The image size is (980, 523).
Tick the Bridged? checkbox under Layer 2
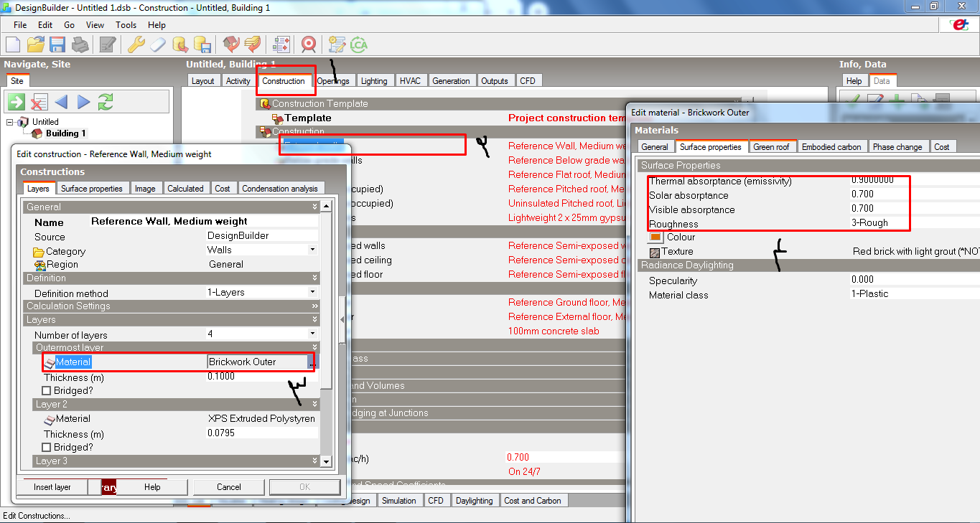47,448
